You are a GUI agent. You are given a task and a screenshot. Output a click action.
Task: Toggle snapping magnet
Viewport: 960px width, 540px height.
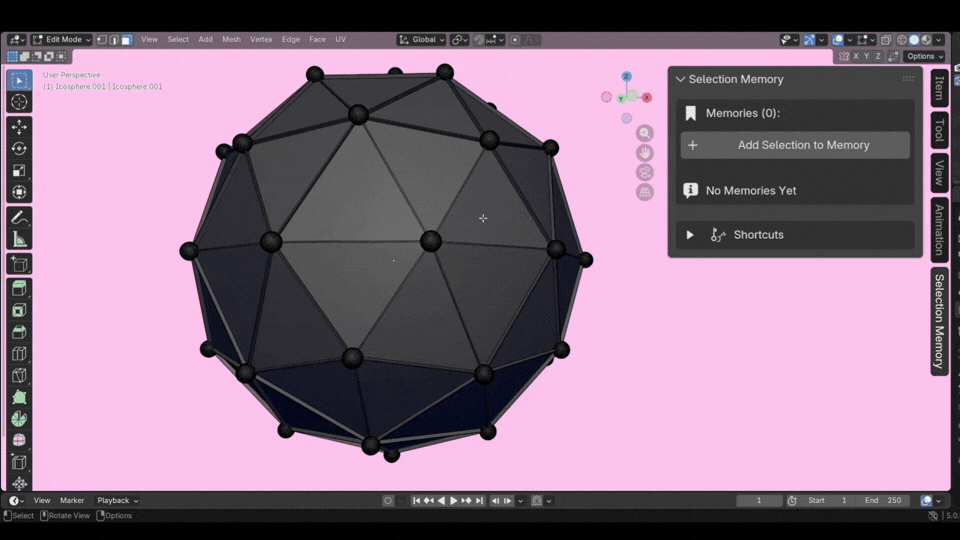pos(479,40)
